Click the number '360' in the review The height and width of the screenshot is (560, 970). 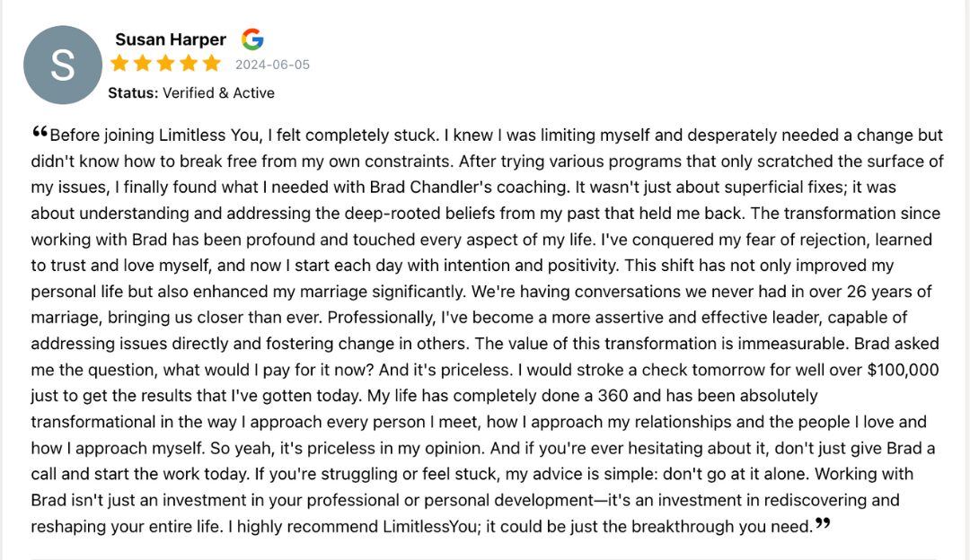pyautogui.click(x=613, y=396)
